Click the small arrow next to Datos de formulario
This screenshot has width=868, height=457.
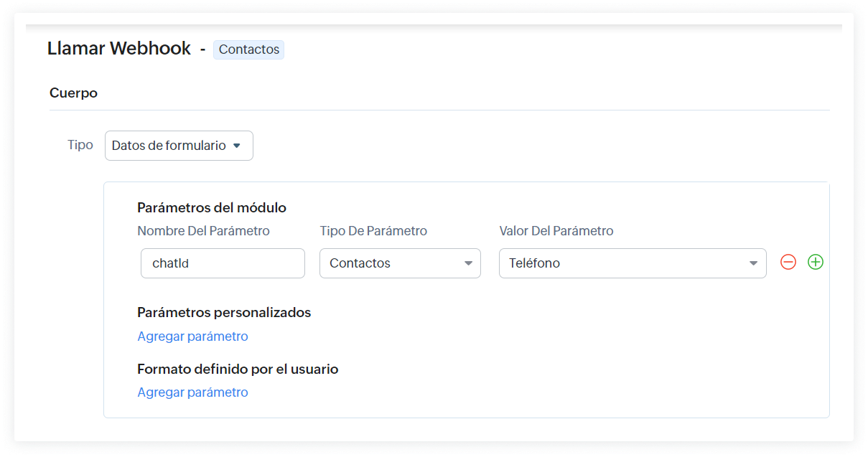(x=237, y=146)
